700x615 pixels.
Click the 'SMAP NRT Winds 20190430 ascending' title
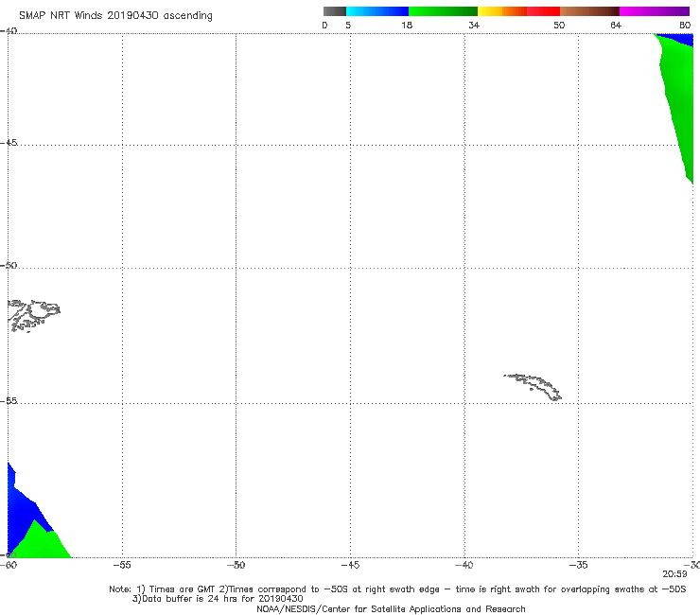tap(115, 16)
